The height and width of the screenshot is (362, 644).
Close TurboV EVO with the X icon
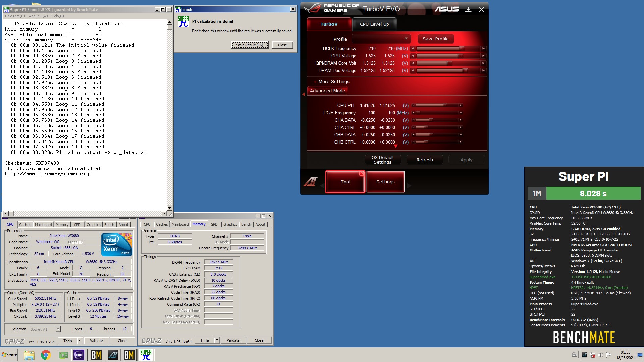click(x=481, y=9)
